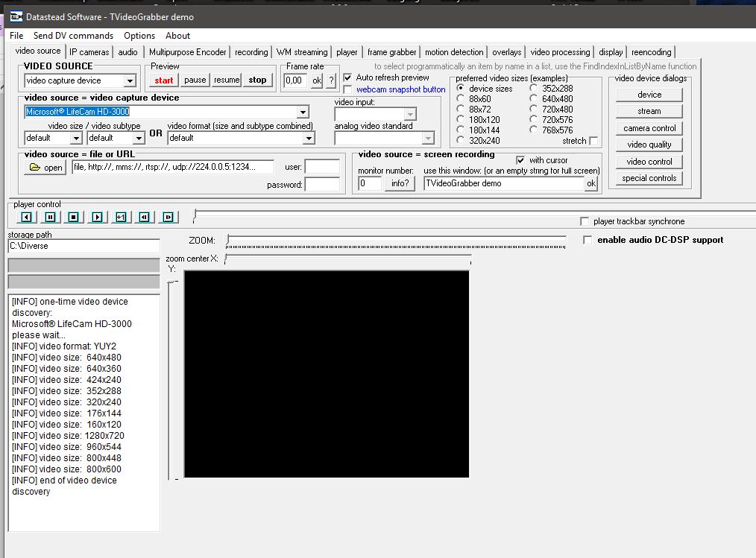The height and width of the screenshot is (558, 756).
Task: Enable player trackbar synchrone checkbox
Action: [x=585, y=221]
